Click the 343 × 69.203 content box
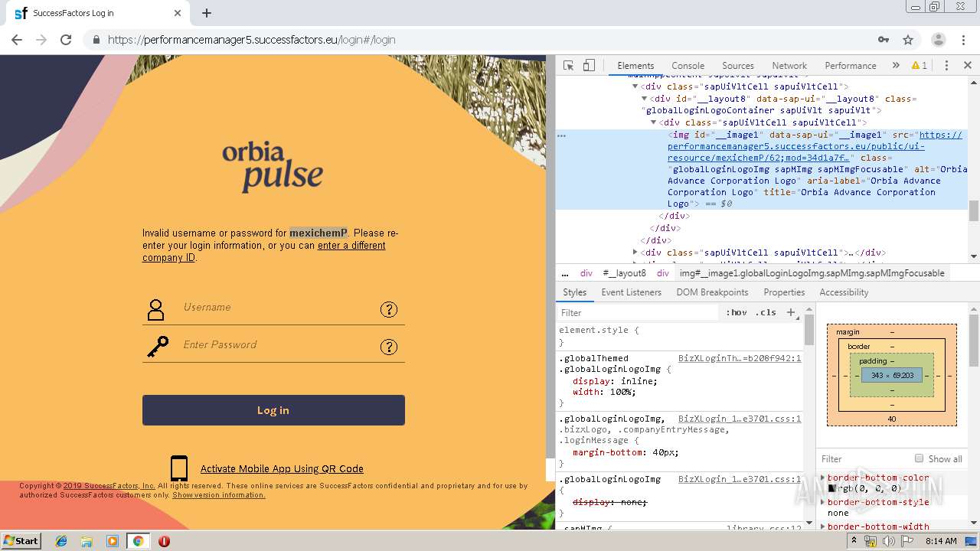The height and width of the screenshot is (551, 980). pyautogui.click(x=892, y=376)
